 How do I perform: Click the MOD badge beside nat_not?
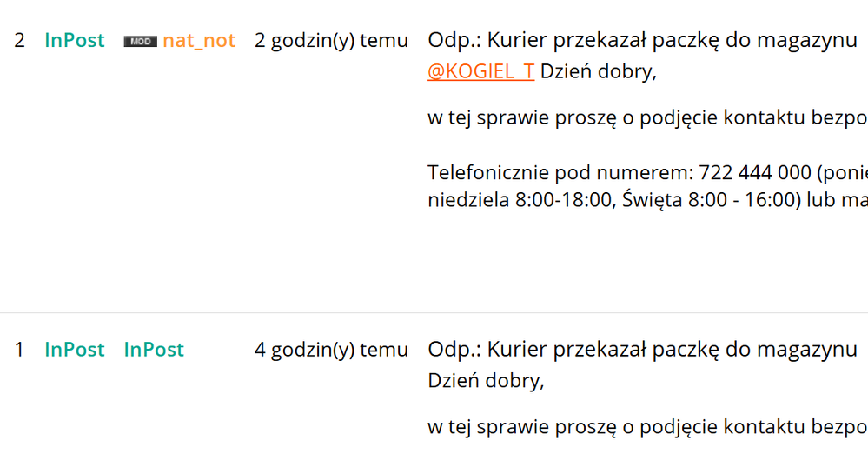[140, 42]
